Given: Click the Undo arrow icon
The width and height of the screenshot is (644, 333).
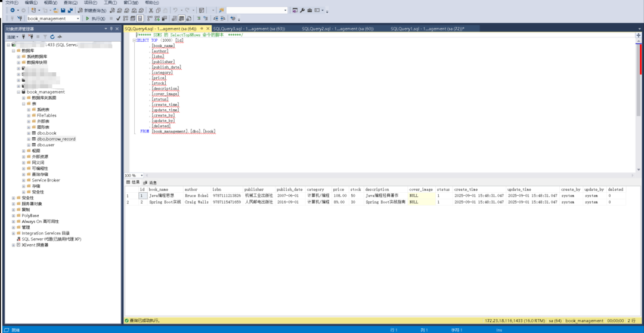Looking at the screenshot, I should [175, 10].
